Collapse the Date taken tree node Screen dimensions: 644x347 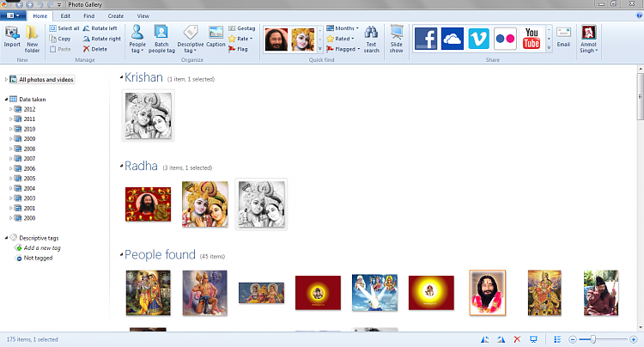pyautogui.click(x=6, y=100)
